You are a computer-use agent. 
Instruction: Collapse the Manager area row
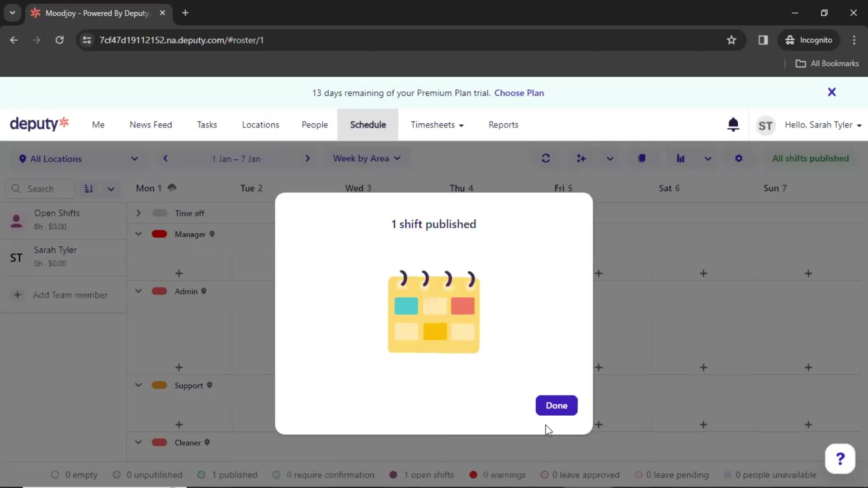point(138,234)
